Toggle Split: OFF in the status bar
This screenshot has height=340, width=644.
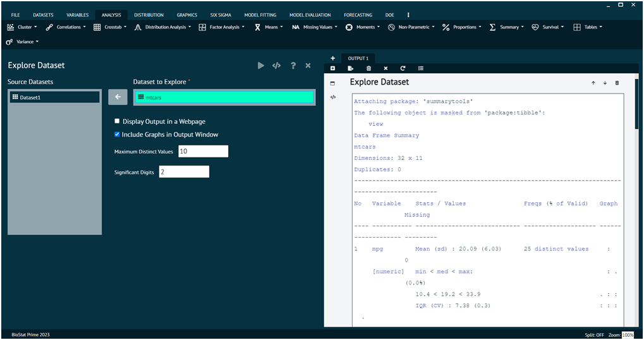[x=594, y=335]
